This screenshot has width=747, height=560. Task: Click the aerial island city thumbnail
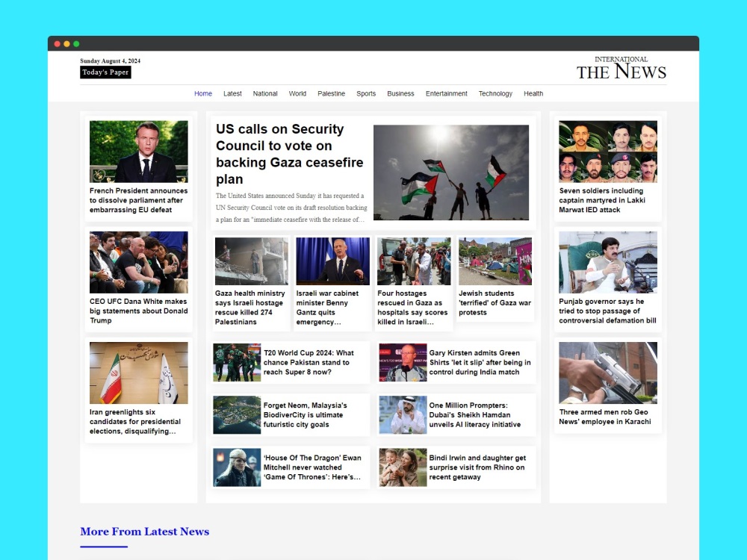pos(237,414)
